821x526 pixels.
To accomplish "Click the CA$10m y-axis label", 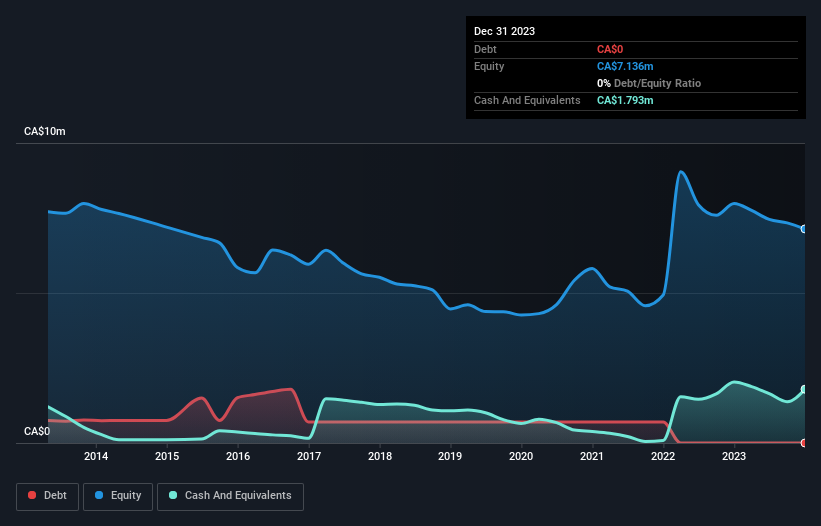I will click(x=45, y=131).
